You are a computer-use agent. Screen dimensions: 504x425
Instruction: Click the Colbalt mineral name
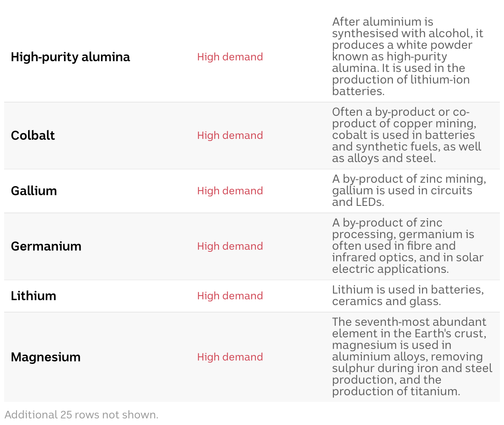(33, 135)
